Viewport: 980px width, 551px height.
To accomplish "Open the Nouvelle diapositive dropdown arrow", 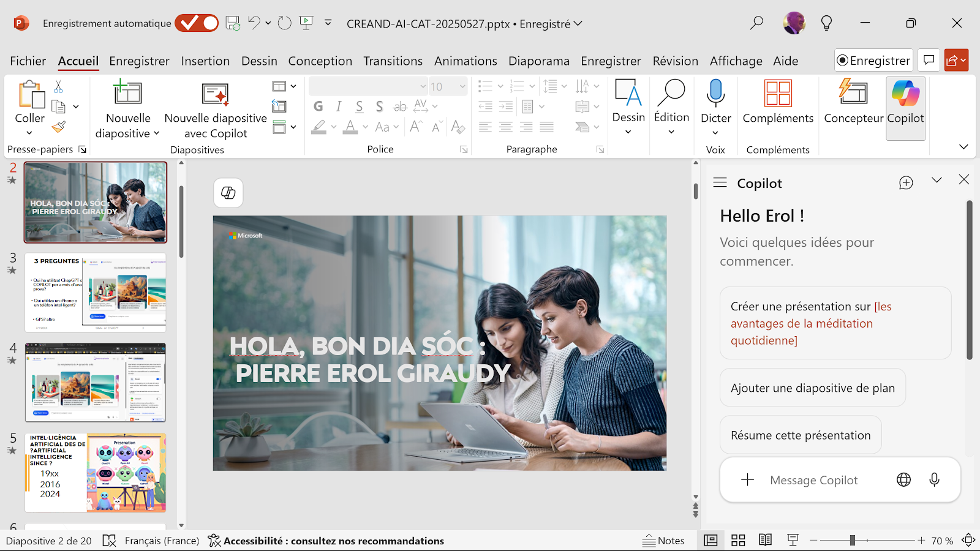I will click(156, 133).
